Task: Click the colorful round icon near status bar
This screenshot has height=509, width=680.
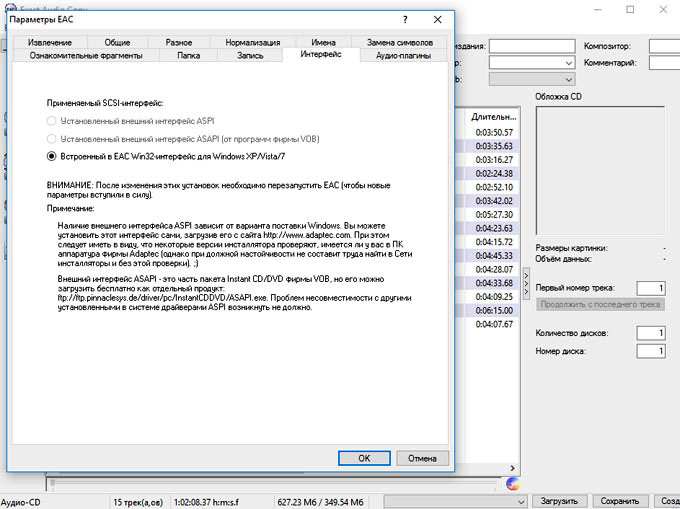Action: (x=514, y=482)
